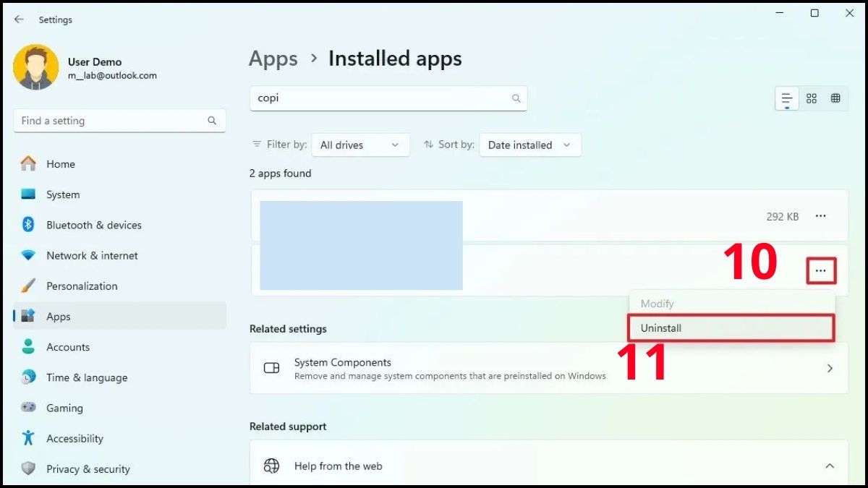Open the Filter by All drives dropdown
This screenshot has height=488, width=868.
(360, 145)
